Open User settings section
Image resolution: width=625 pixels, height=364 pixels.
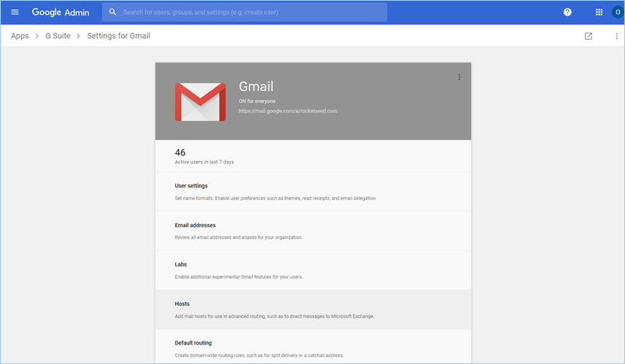pos(313,192)
